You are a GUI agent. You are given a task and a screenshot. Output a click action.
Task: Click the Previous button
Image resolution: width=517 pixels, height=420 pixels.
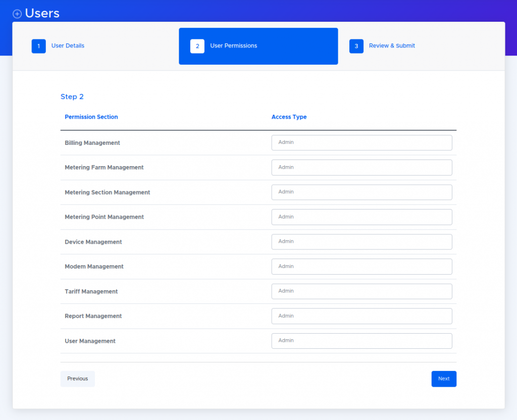tap(77, 379)
